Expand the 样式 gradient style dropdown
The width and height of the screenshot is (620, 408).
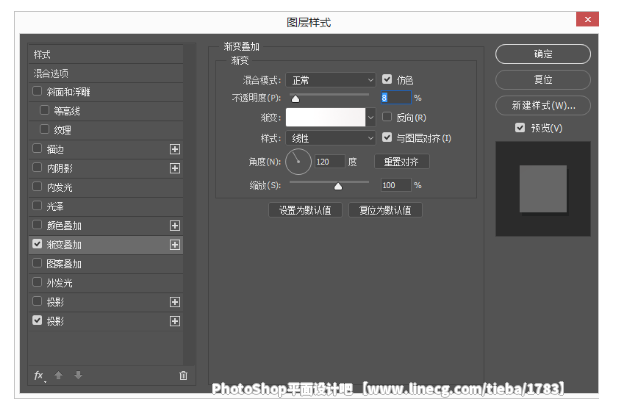[x=330, y=137]
